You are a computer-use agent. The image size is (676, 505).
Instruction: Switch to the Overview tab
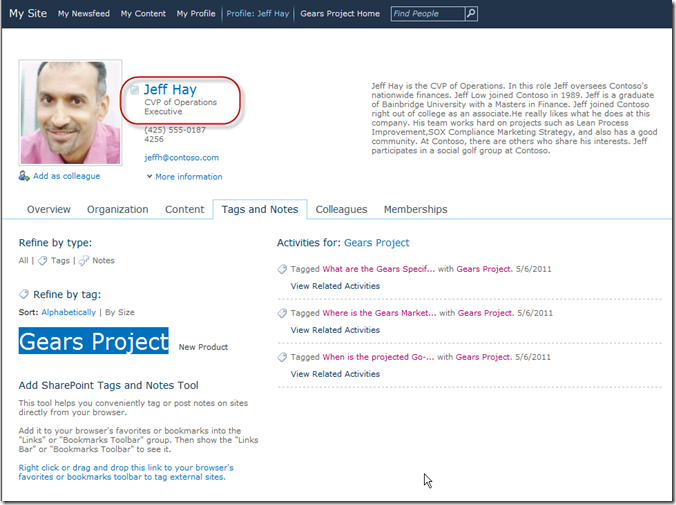point(49,210)
